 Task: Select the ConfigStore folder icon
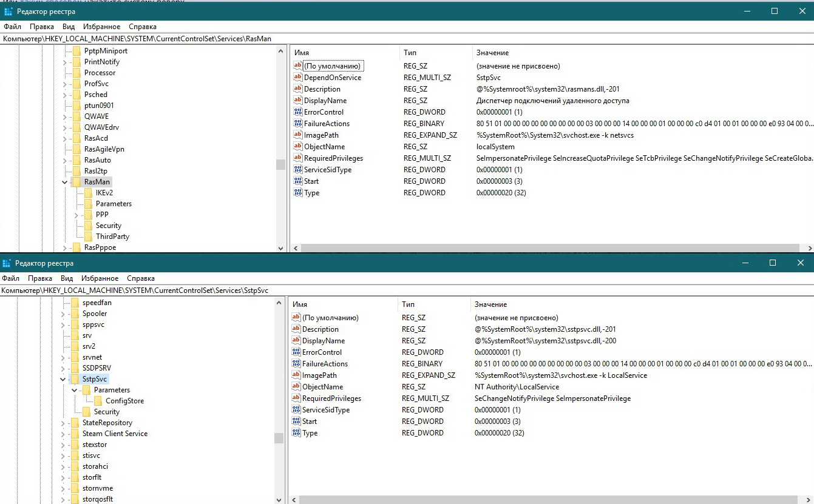98,401
